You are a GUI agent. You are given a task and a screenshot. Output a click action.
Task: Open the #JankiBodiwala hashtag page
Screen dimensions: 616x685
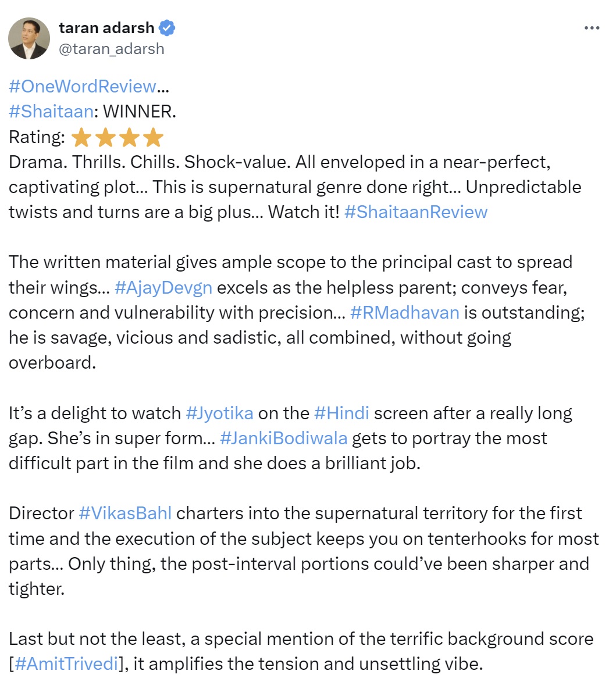click(x=284, y=438)
